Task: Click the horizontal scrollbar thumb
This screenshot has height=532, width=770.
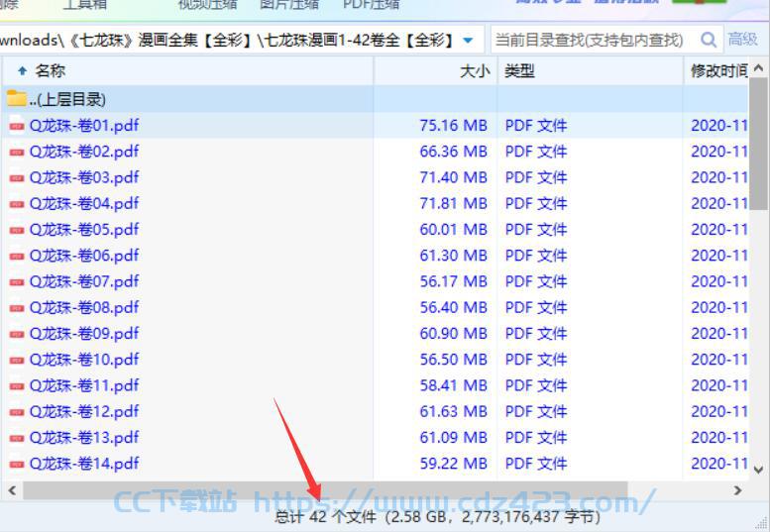Action: point(325,489)
